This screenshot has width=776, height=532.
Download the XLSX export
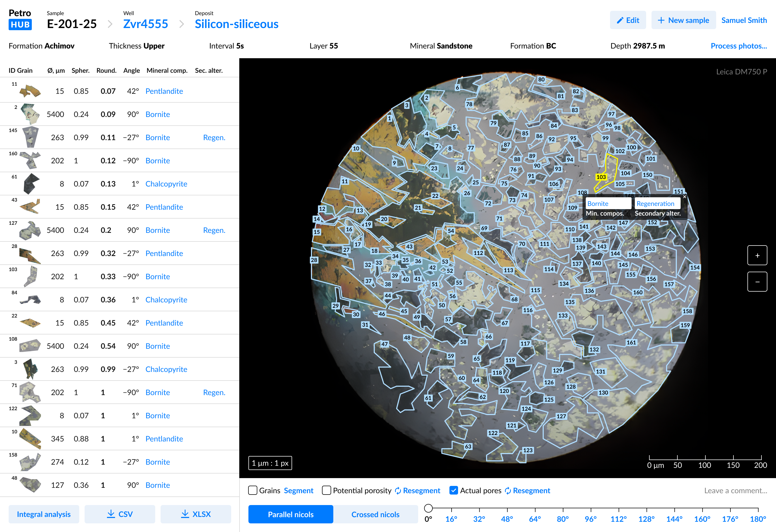[x=196, y=514]
